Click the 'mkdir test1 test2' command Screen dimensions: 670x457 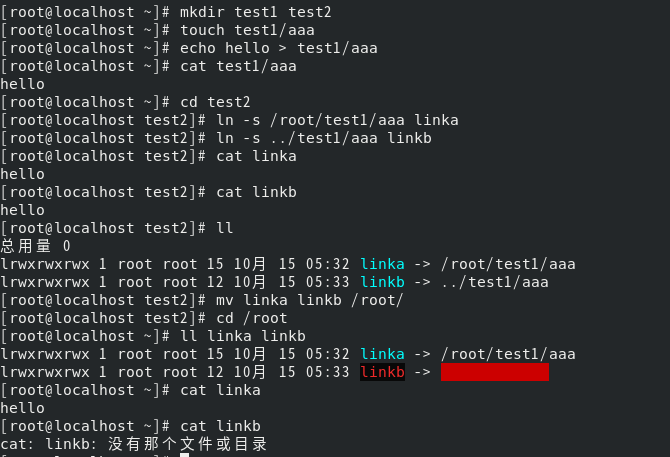[x=255, y=12]
